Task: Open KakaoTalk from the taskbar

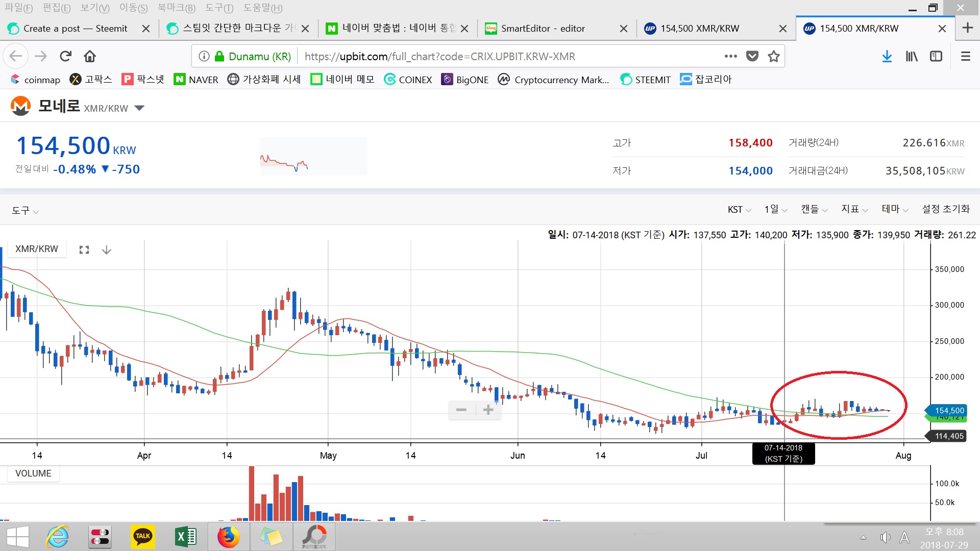Action: point(142,536)
